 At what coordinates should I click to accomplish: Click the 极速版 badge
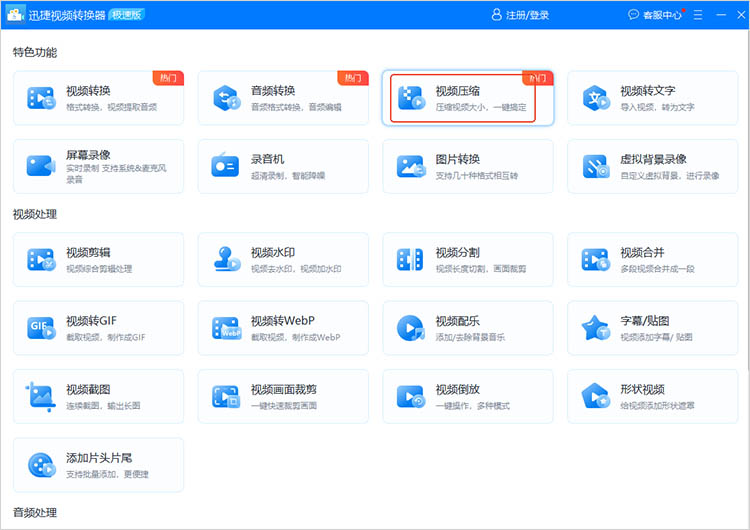click(127, 15)
